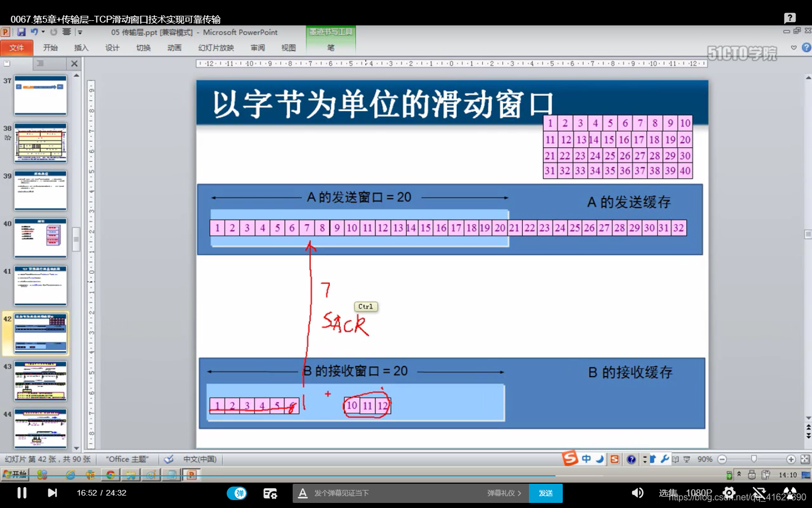This screenshot has width=812, height=508.
Task: Click the PowerPoint help question icon
Action: coord(806,48)
